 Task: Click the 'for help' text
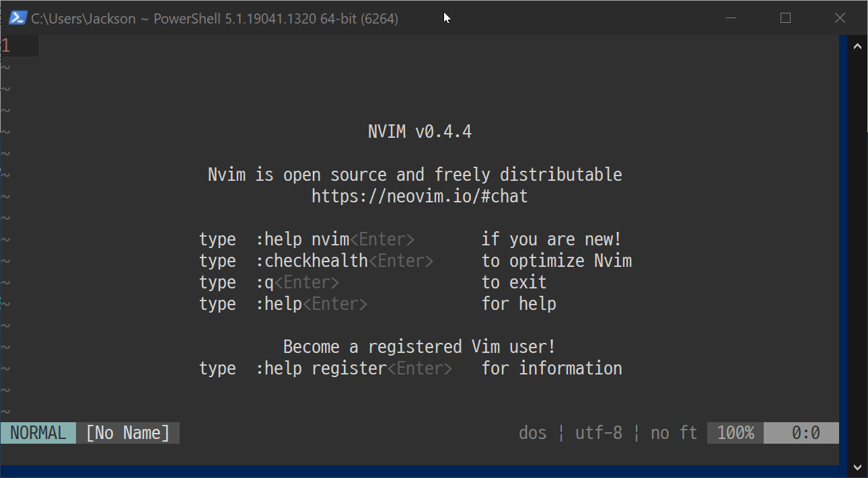coord(519,304)
